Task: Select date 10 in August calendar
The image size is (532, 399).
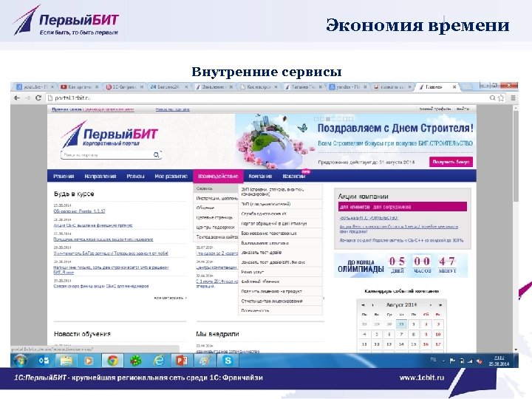Action: coord(438,334)
